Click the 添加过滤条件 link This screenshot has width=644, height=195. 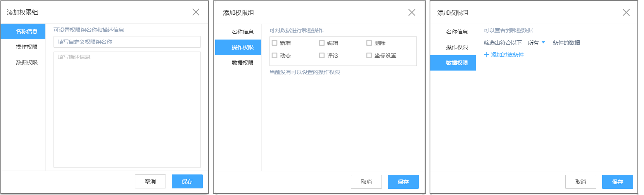[507, 55]
